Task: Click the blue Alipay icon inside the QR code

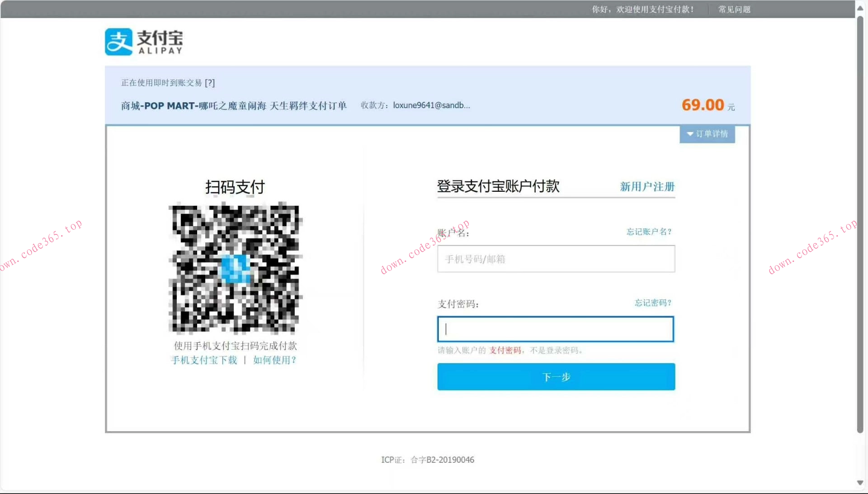Action: pyautogui.click(x=235, y=270)
